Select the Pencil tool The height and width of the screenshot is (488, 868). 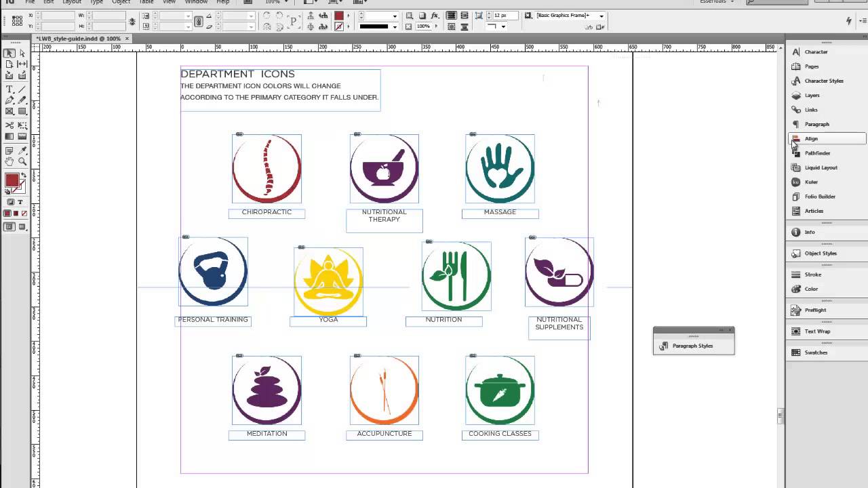point(22,100)
